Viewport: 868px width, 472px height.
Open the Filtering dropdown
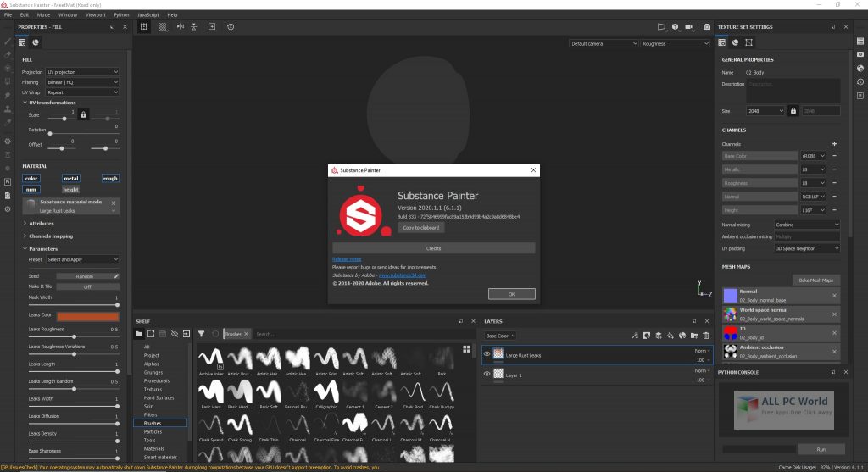click(82, 82)
